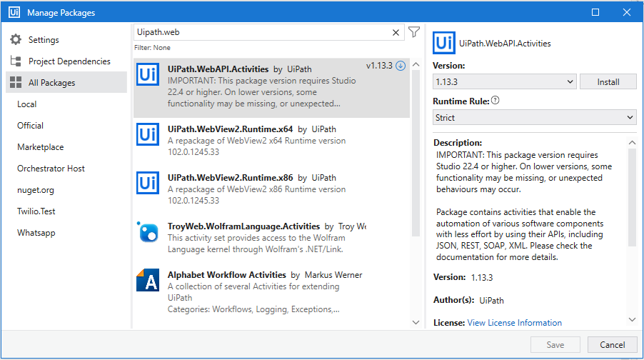Click the package list vertical scrollbar thumb
The width and height of the screenshot is (644, 360).
tap(416, 154)
